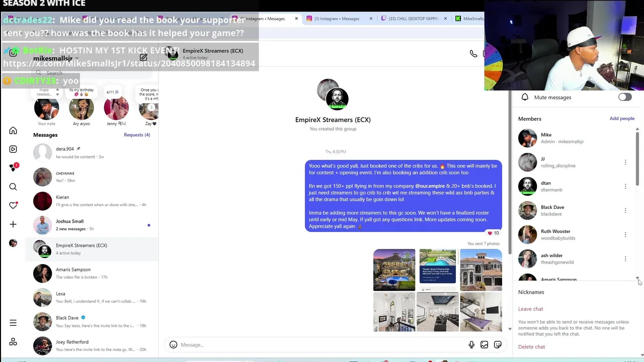Click the chat scroll down arrow

510,329
